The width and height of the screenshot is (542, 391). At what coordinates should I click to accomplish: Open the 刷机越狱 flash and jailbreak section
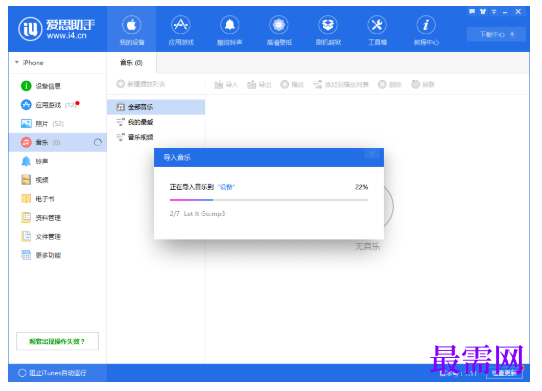click(x=328, y=30)
